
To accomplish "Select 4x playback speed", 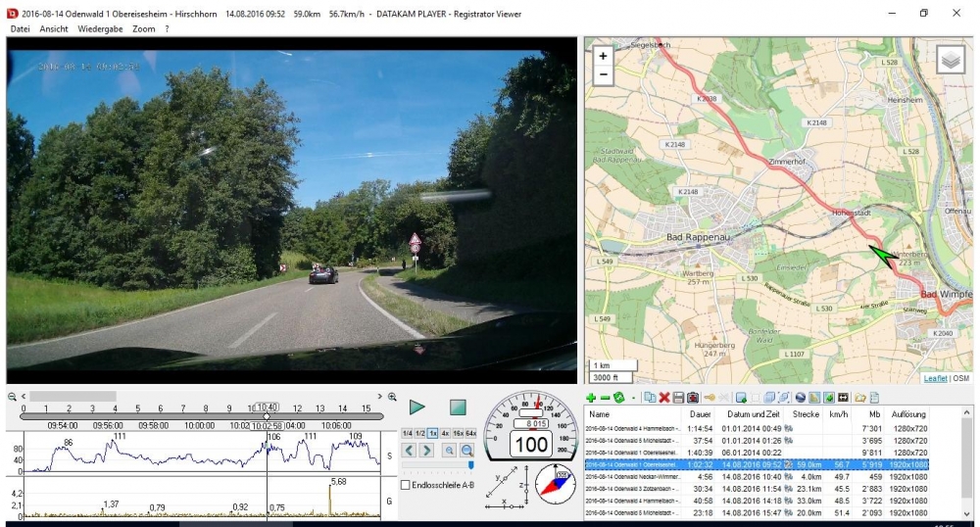I will [445, 433].
